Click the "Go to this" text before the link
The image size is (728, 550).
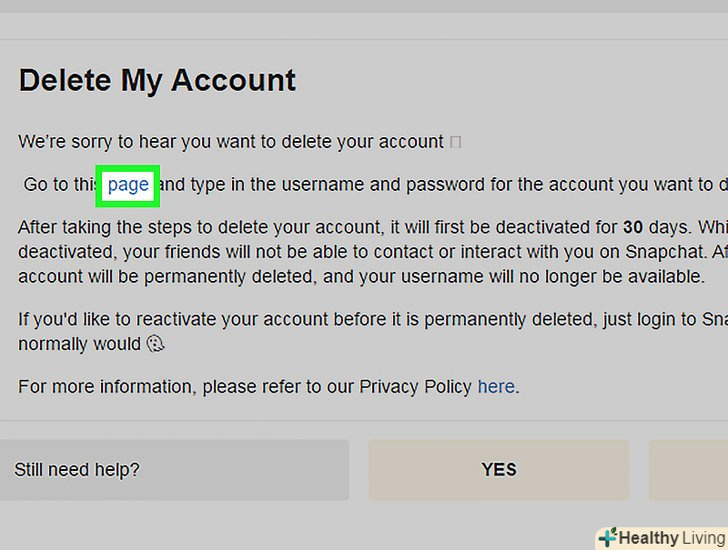[60, 184]
